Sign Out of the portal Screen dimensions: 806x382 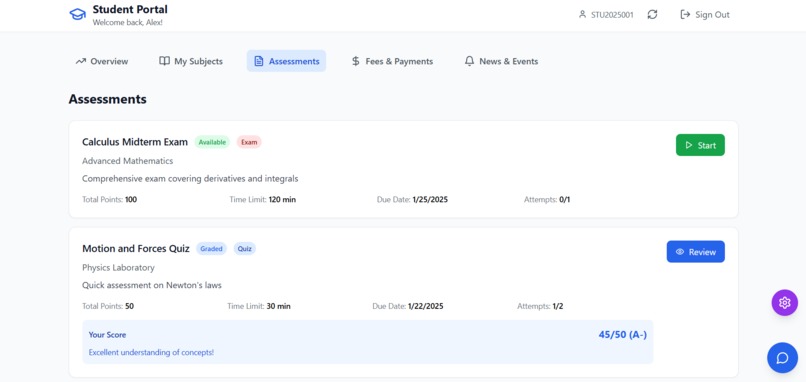click(705, 14)
